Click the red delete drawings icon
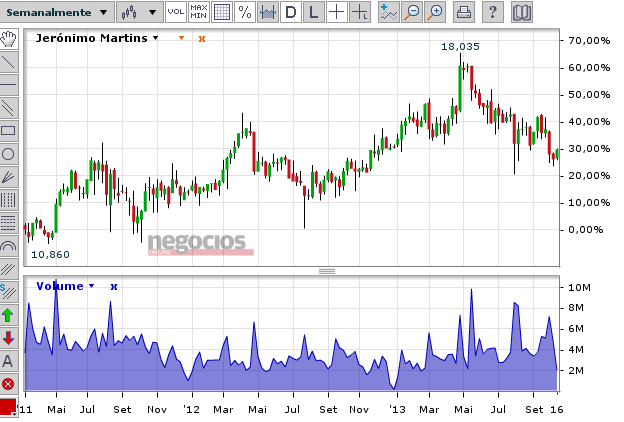The image size is (624, 422). pos(8,384)
